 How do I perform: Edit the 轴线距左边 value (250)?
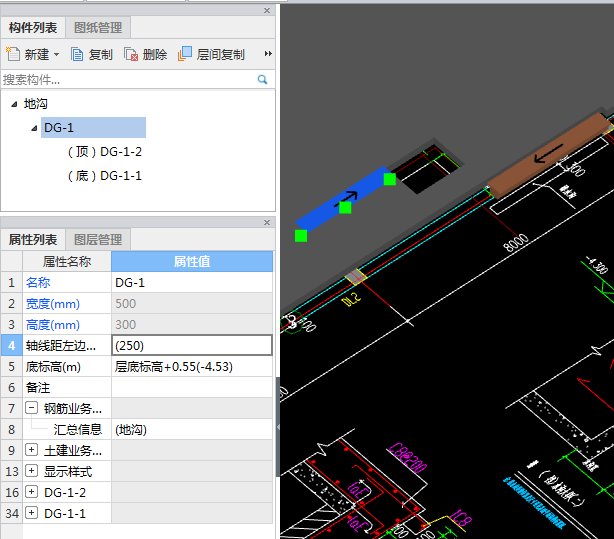192,345
